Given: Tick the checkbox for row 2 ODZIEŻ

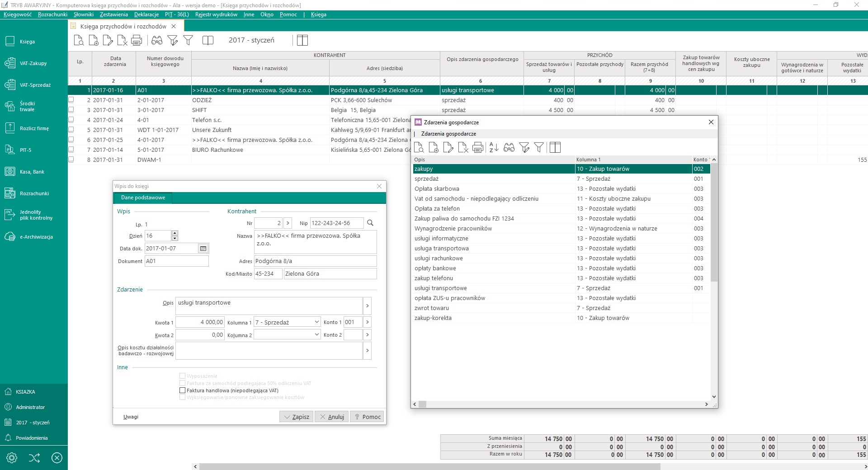Looking at the screenshot, I should click(71, 100).
